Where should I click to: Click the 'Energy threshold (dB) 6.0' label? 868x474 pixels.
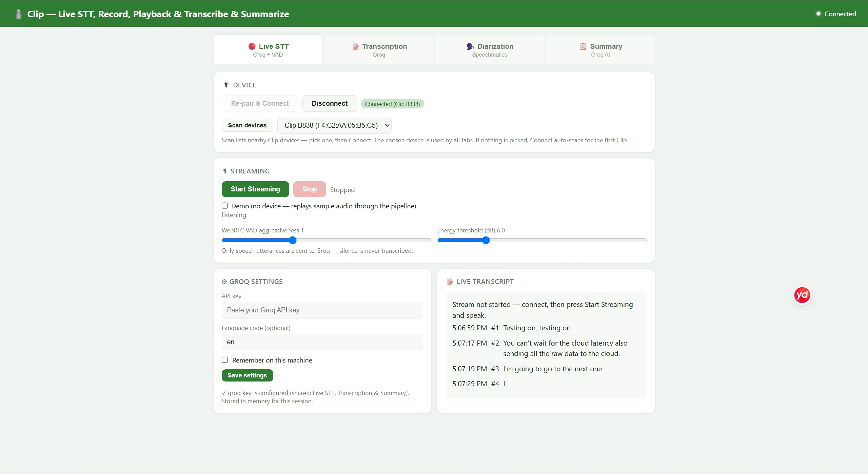(471, 230)
